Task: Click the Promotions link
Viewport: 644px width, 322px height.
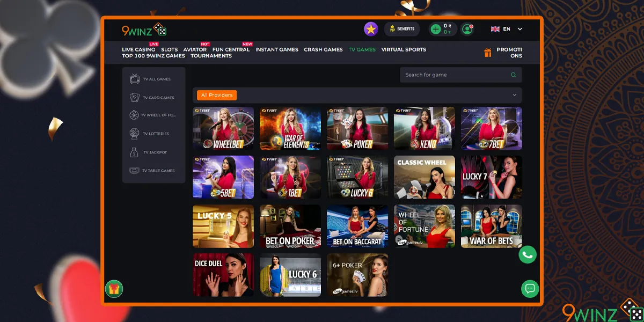Action: [509, 53]
